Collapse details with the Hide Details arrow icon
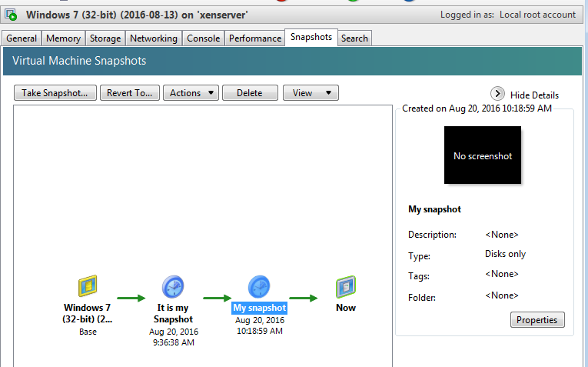 pyautogui.click(x=497, y=94)
